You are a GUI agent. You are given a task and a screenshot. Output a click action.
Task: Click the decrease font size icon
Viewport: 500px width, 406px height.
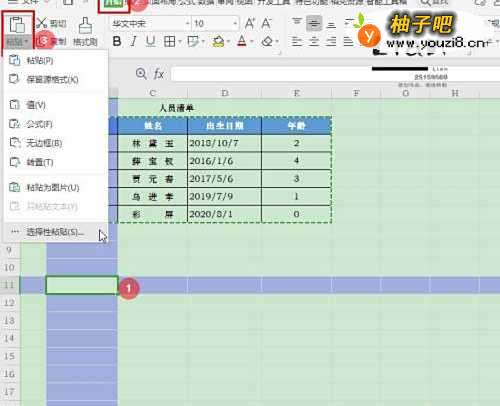(266, 24)
